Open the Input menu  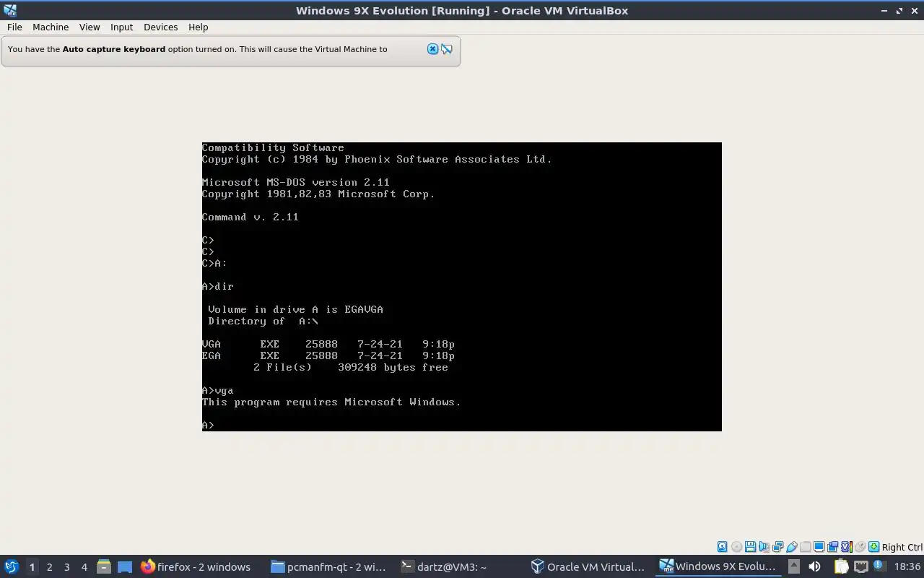(x=121, y=27)
